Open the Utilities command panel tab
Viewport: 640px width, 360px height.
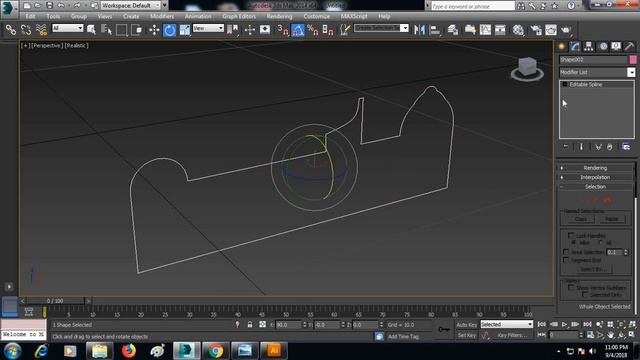click(x=629, y=47)
